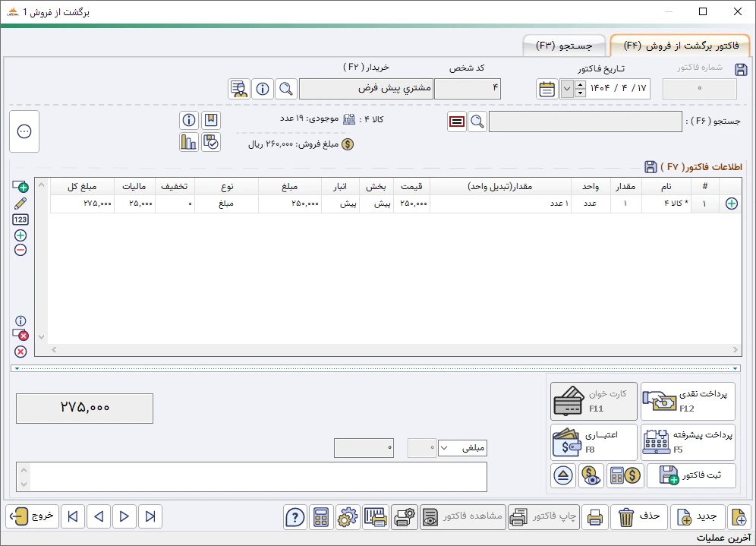Open the calculator with coin icon
Image resolution: width=756 pixels, height=546 pixels.
[625, 476]
